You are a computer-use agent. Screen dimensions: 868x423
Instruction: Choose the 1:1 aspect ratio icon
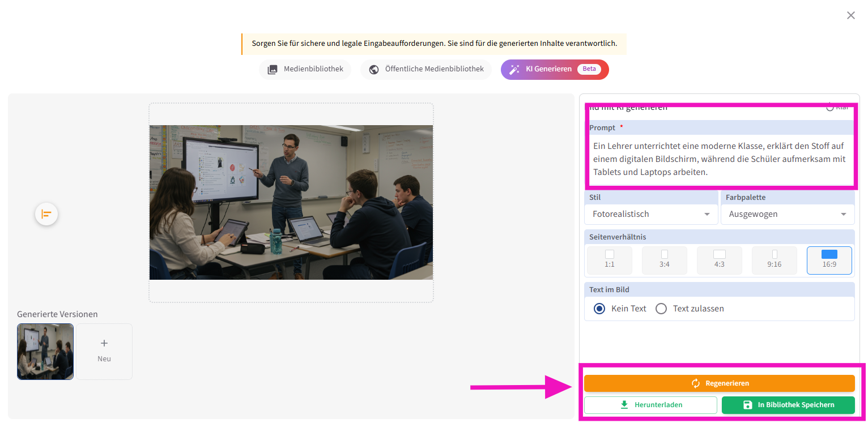609,255
